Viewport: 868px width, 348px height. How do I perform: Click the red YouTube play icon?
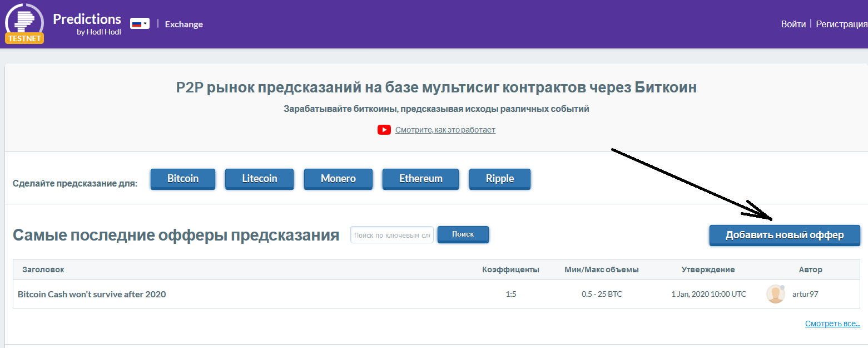384,130
